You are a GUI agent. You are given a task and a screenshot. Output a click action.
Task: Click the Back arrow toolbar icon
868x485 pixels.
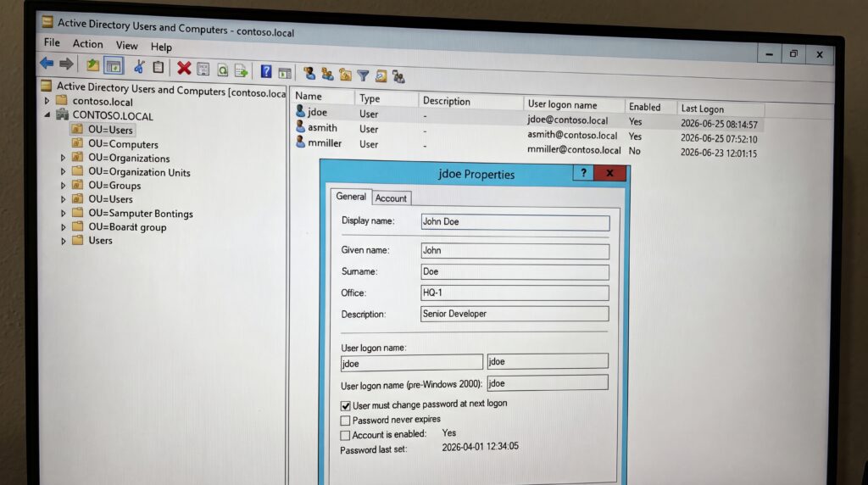coord(47,64)
